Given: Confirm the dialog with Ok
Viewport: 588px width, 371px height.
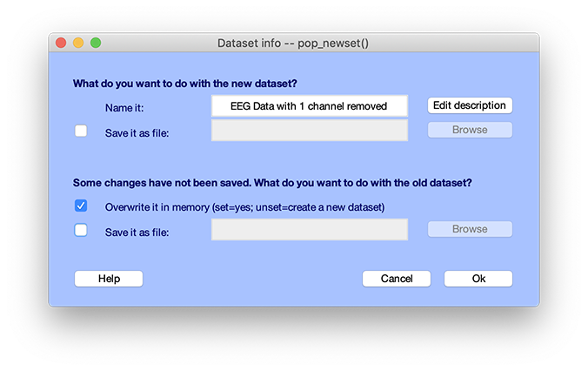Looking at the screenshot, I should pyautogui.click(x=478, y=279).
